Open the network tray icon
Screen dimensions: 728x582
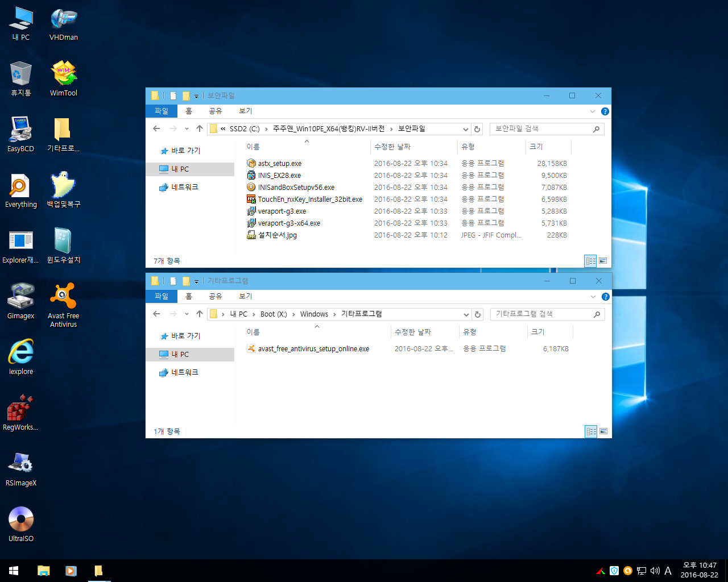642,571
